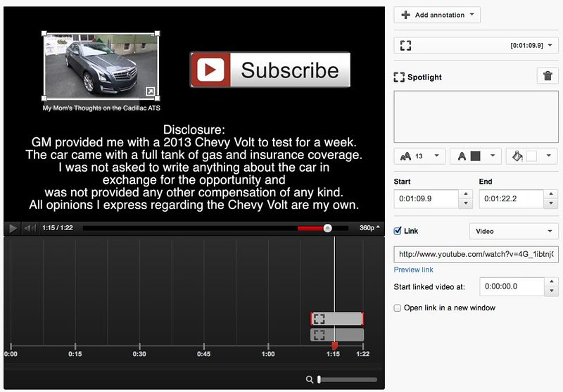Click the plus icon on Add annotation
Viewport: 563px width, 392px height.
[x=405, y=15]
